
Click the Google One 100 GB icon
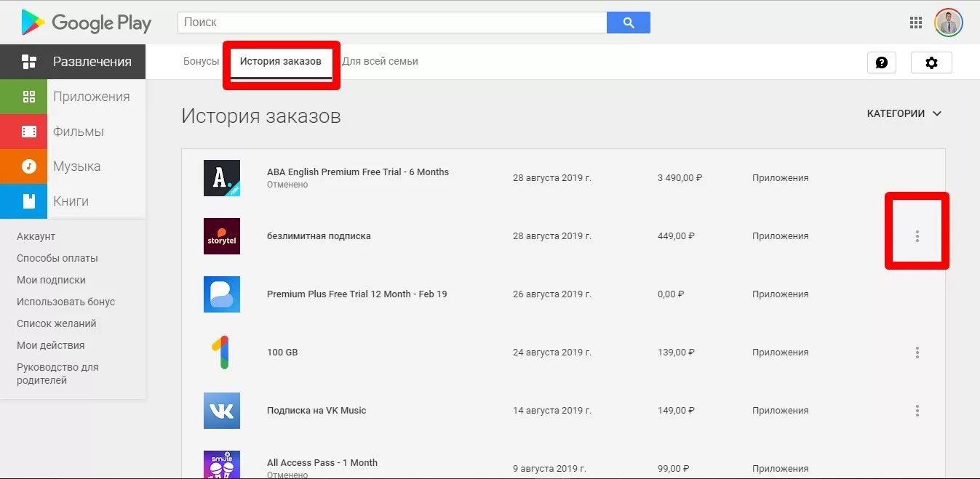tap(222, 353)
